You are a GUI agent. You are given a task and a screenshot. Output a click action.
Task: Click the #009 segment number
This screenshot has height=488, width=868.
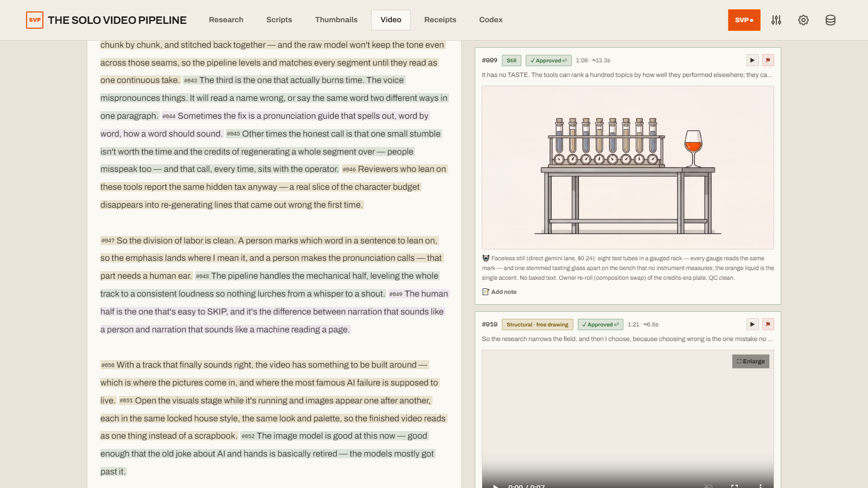point(490,60)
